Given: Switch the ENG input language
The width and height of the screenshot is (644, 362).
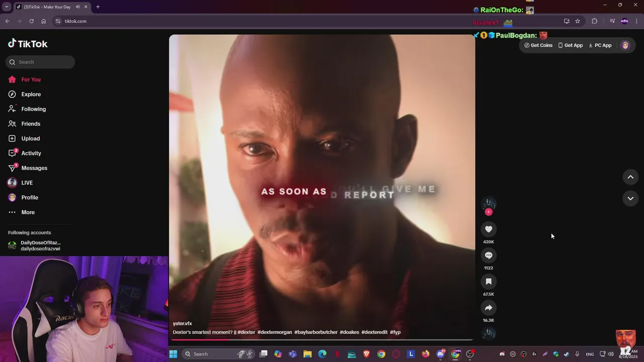Looking at the screenshot, I should point(590,354).
